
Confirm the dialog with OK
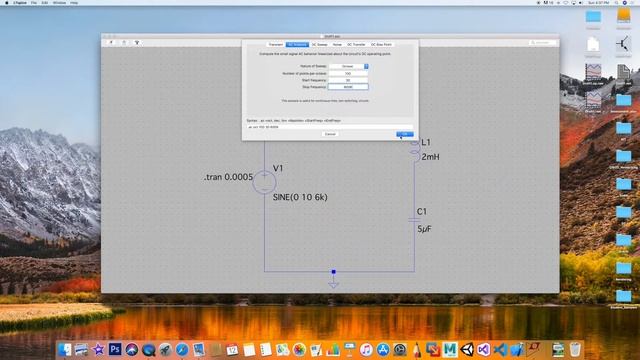coord(404,134)
